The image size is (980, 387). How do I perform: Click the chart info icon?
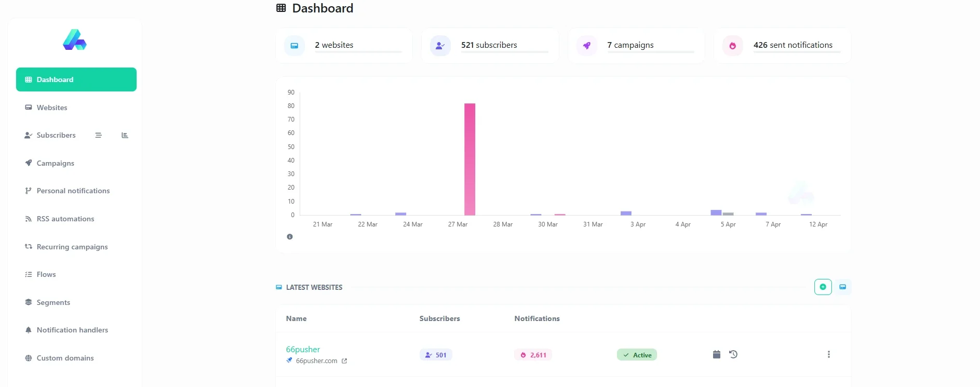290,237
